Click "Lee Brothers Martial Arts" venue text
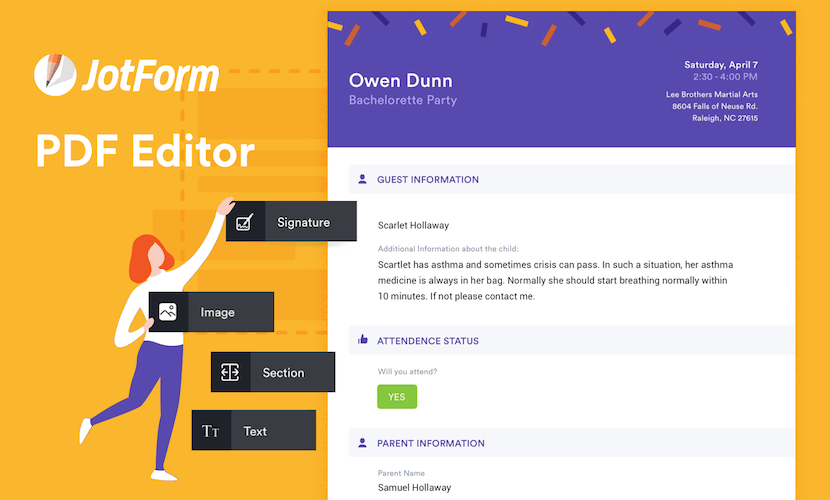This screenshot has height=500, width=830. tap(712, 94)
